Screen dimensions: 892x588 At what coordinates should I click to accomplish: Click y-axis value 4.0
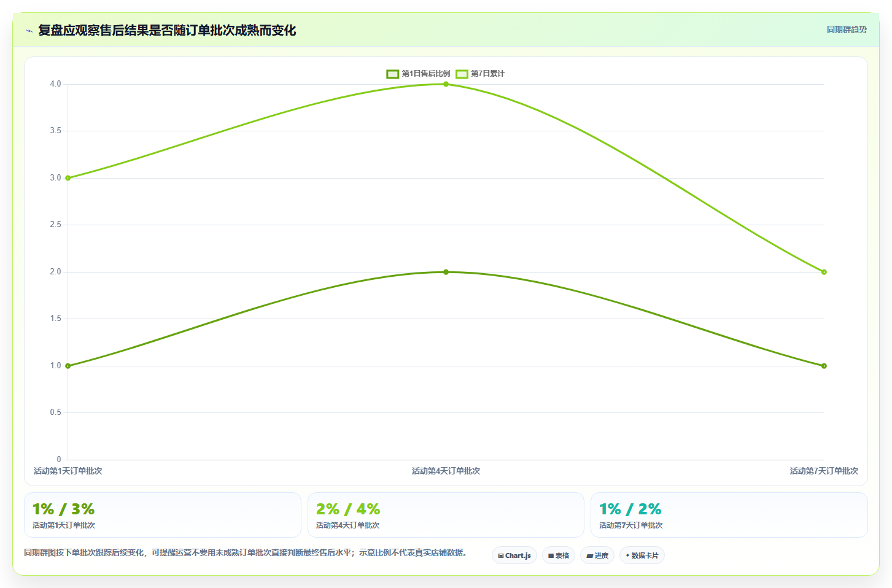pos(56,84)
